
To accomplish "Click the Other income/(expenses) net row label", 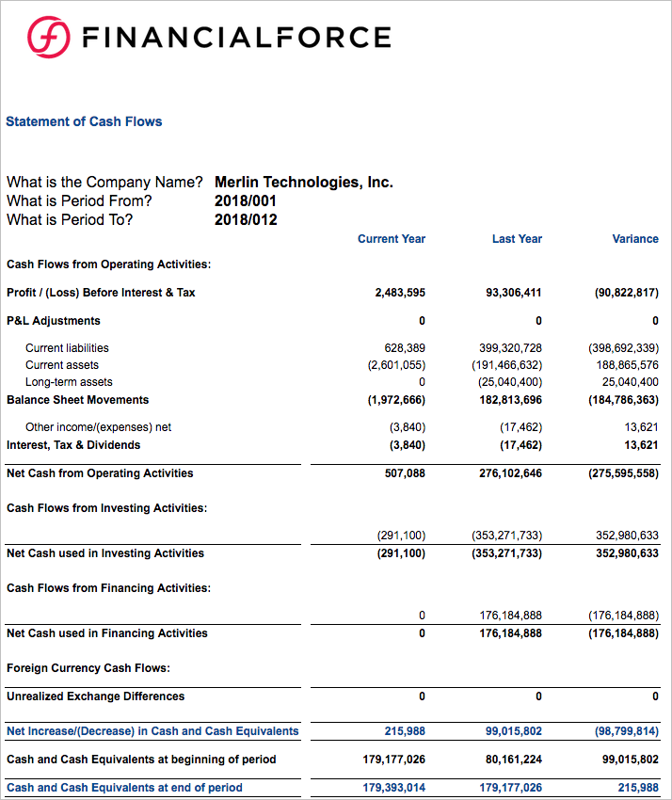I will (98, 427).
